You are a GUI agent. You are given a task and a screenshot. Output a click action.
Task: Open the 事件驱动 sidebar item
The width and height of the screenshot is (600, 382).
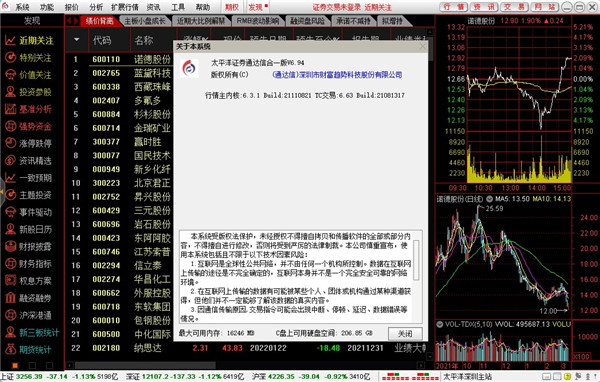click(x=28, y=212)
